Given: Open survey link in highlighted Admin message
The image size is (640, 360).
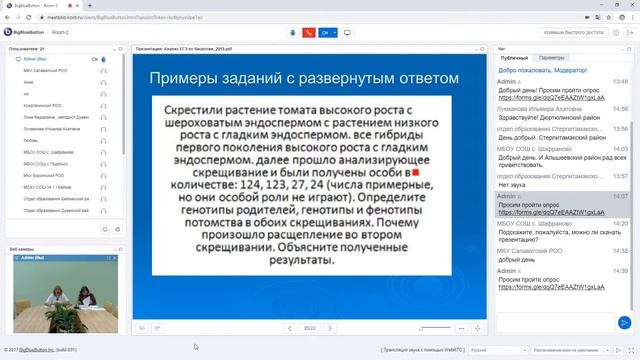Looking at the screenshot, I should (551, 212).
